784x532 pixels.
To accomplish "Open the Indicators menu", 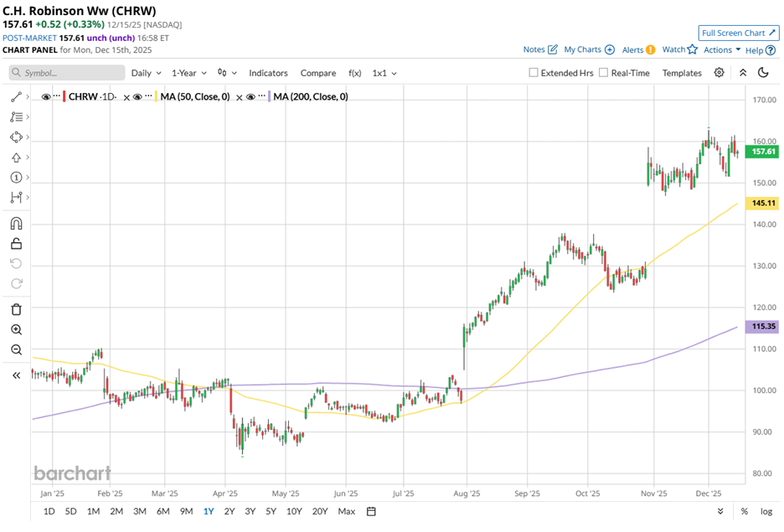I will click(268, 73).
